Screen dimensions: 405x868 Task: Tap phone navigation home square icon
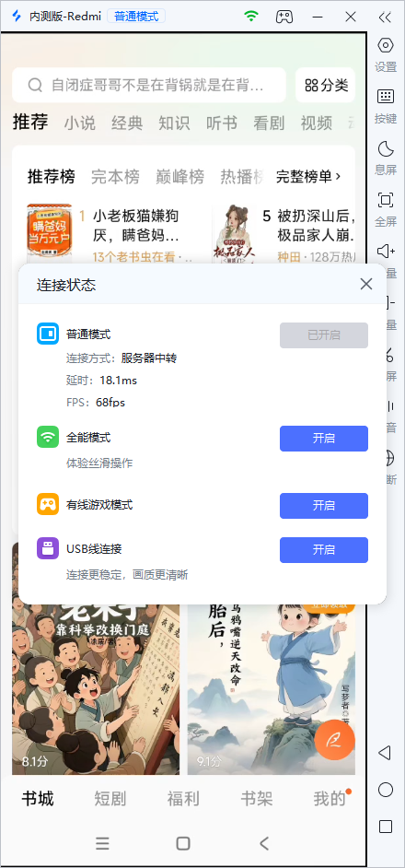(183, 843)
